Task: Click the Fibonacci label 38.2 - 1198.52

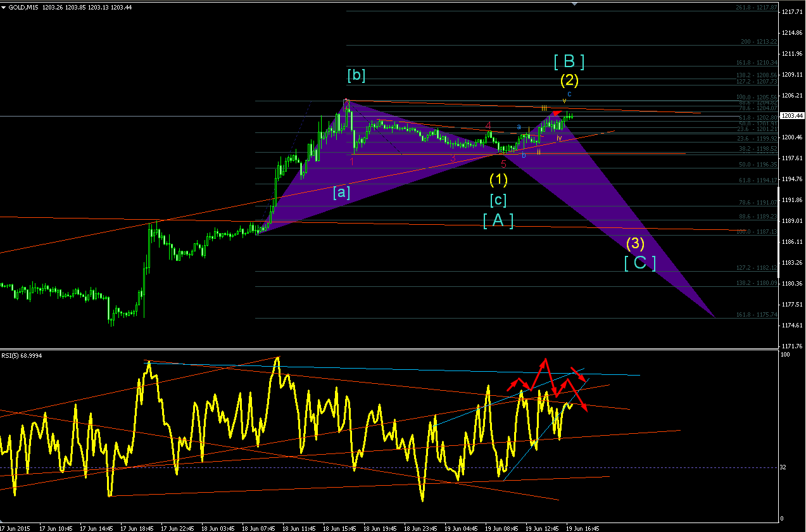Action: point(757,149)
